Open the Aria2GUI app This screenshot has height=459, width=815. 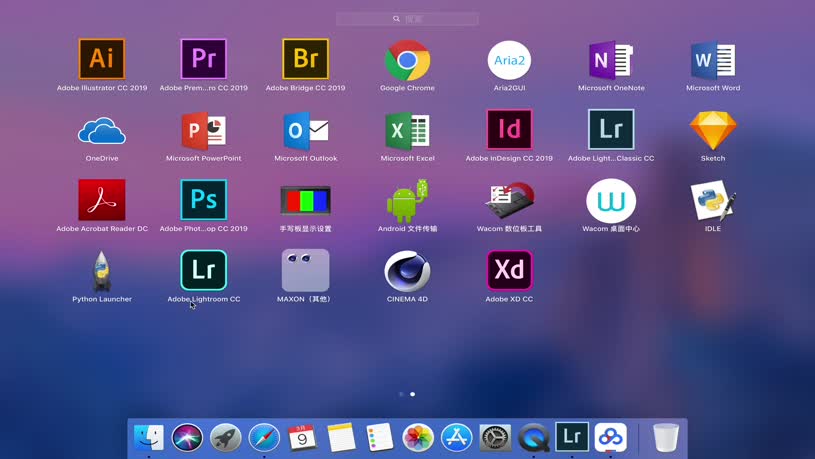tap(509, 60)
